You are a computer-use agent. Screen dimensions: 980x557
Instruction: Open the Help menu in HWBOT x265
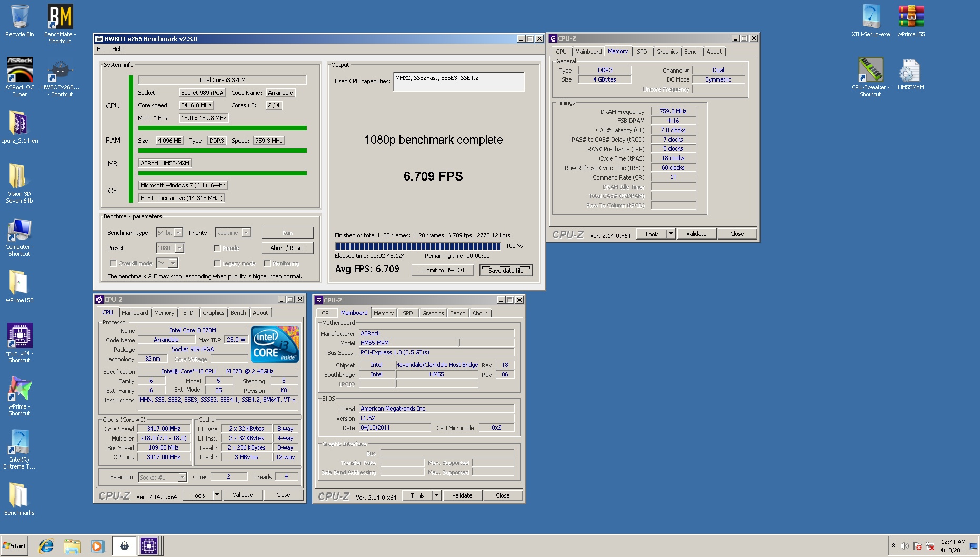tap(118, 49)
